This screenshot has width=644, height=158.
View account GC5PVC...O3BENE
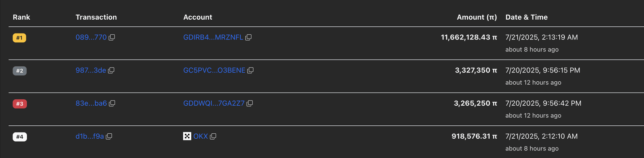click(x=214, y=70)
